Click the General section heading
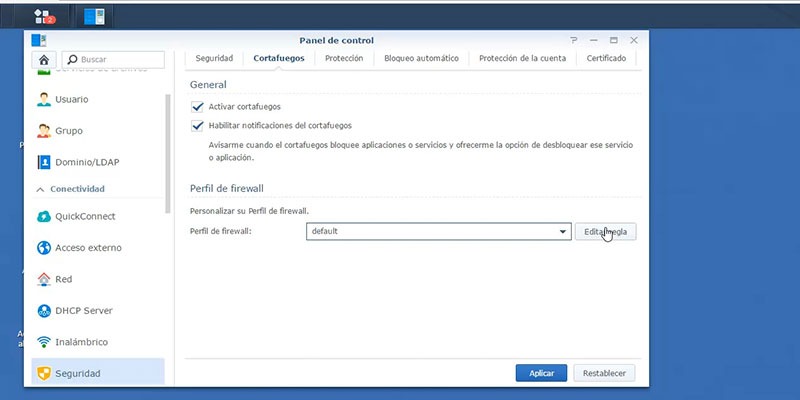The width and height of the screenshot is (800, 400). coord(208,85)
